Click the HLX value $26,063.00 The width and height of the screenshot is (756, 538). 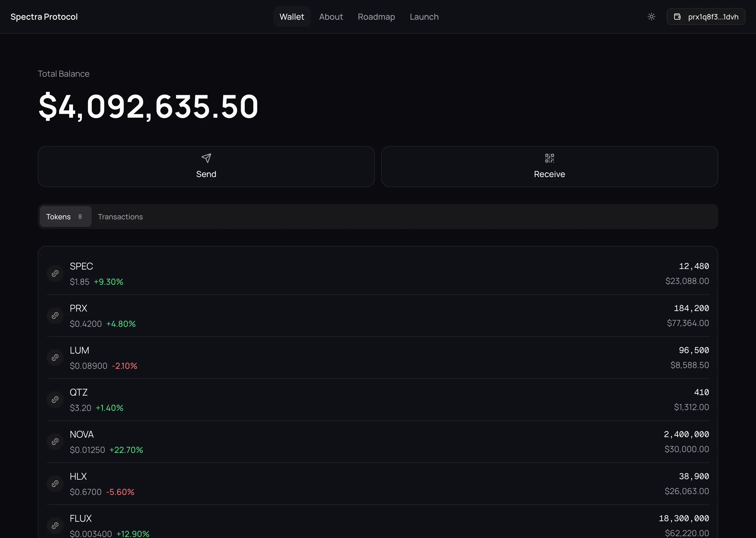tap(687, 491)
